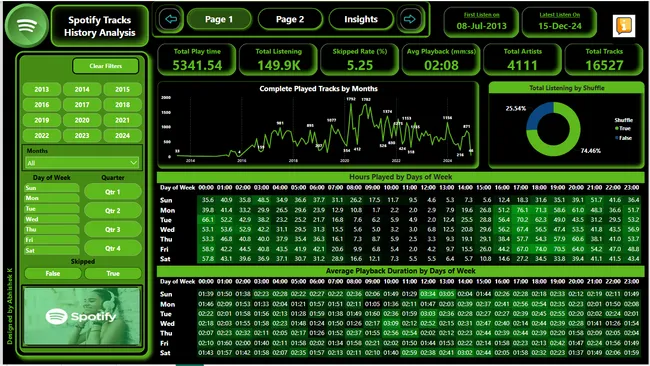Select Tue in Day of Week slicer
The height and width of the screenshot is (366, 650).
point(51,208)
